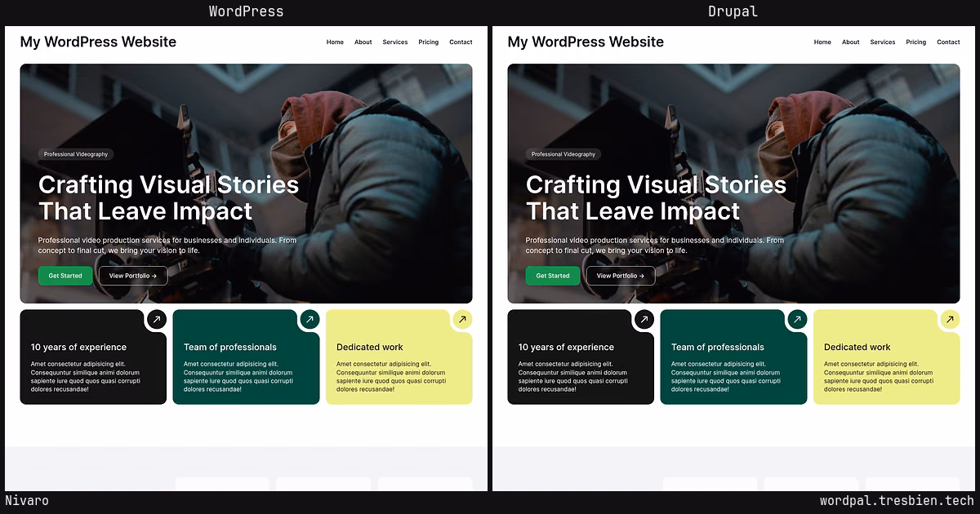980x514 pixels.
Task: Click 'Team of professionals' heading in WordPress pane
Action: (x=230, y=347)
